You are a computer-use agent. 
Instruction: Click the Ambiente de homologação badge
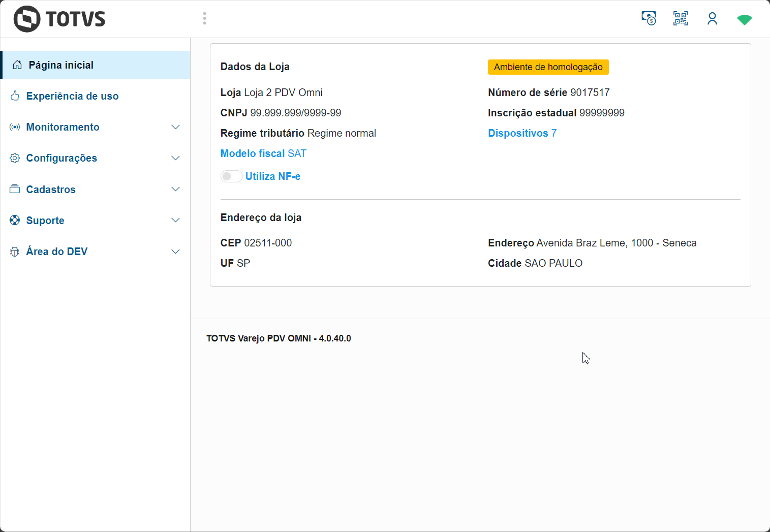pyautogui.click(x=548, y=67)
